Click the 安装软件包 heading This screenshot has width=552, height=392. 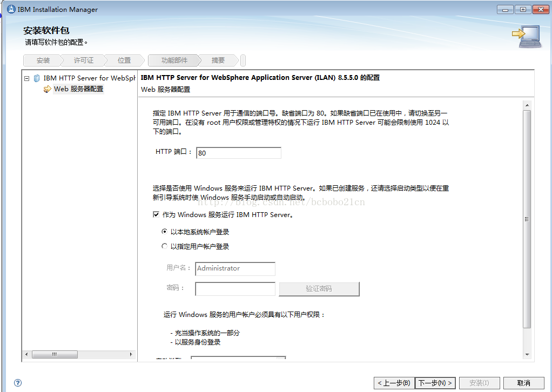point(46,31)
